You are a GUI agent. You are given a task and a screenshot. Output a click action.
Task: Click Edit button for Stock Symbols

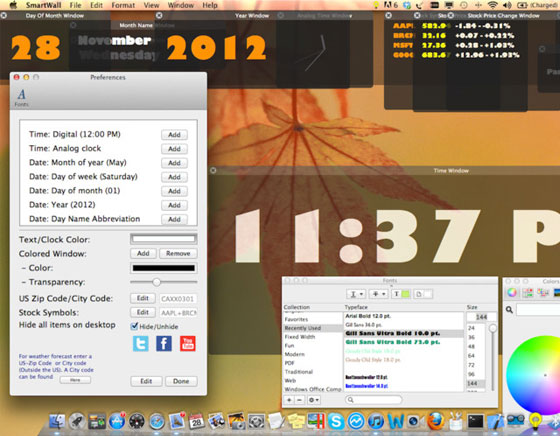click(142, 312)
